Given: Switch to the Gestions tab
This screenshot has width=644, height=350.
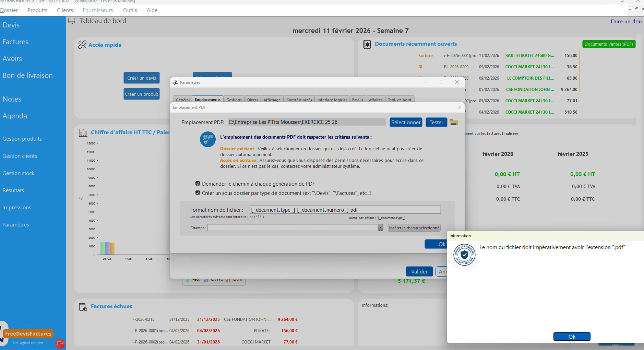Looking at the screenshot, I should pos(234,100).
